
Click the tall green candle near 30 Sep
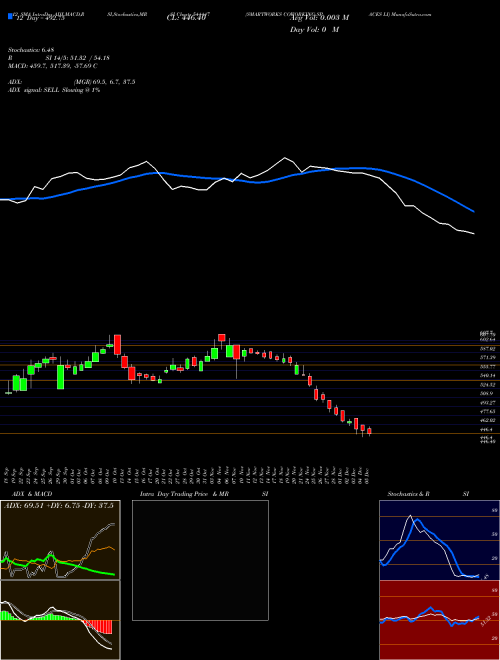(x=61, y=377)
